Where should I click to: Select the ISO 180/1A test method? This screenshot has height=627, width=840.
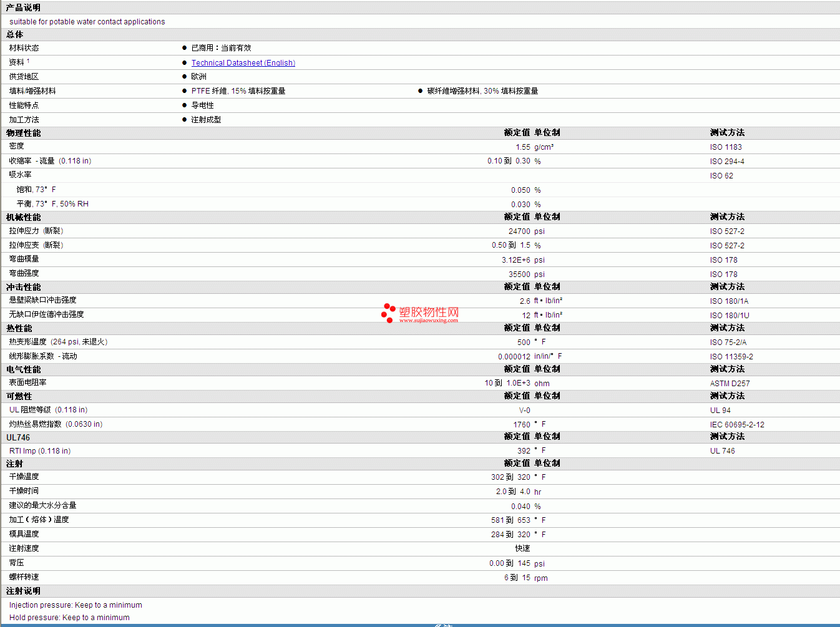[x=730, y=301]
